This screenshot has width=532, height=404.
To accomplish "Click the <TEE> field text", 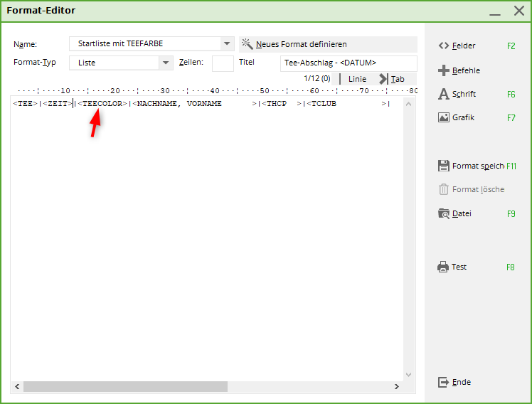I will (25, 103).
